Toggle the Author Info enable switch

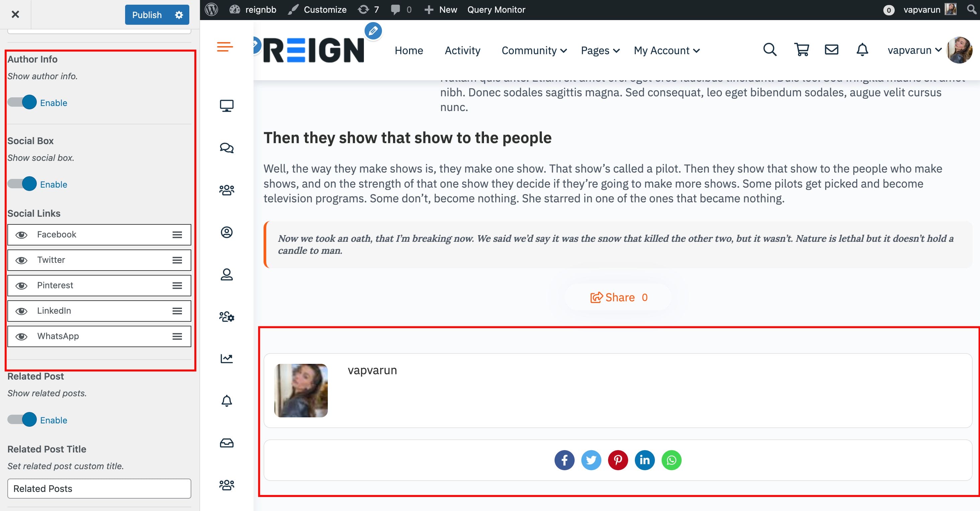point(22,102)
